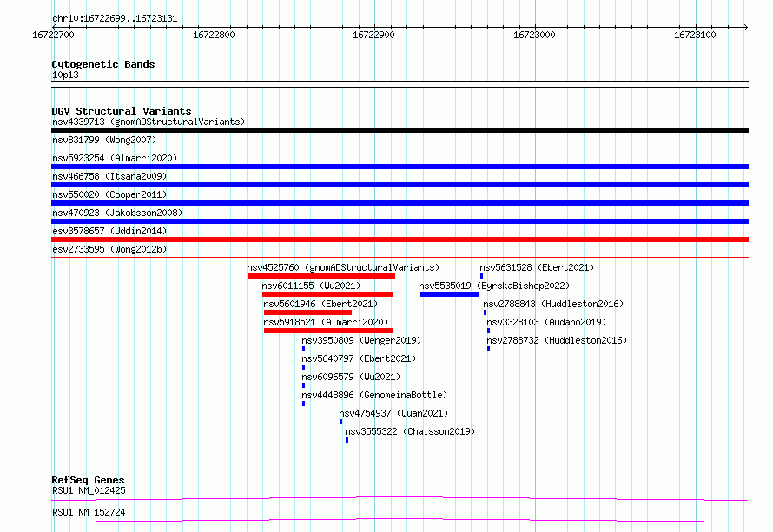Screen dimensions: 773x532
Task: Select the black nsv4339713 variant bar
Action: [400, 130]
